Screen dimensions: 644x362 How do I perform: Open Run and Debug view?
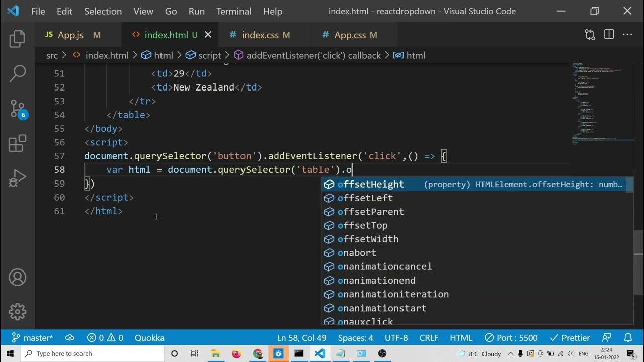17,178
